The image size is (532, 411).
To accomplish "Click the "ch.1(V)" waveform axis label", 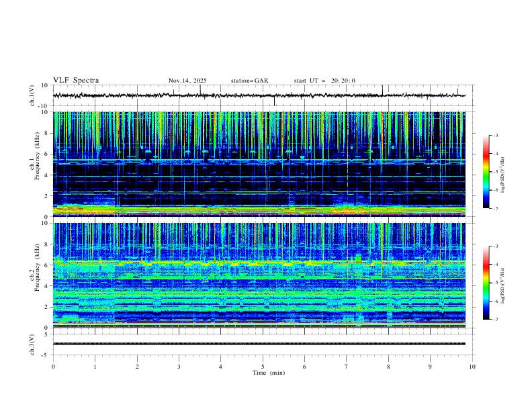I will (x=32, y=95).
